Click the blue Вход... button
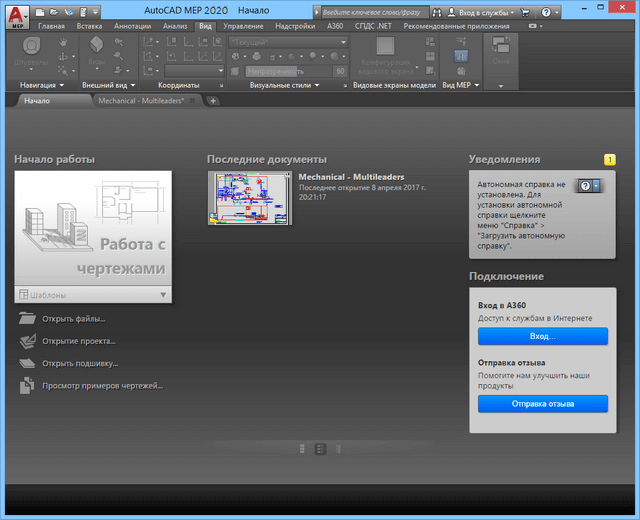Image resolution: width=640 pixels, height=520 pixels. (542, 337)
